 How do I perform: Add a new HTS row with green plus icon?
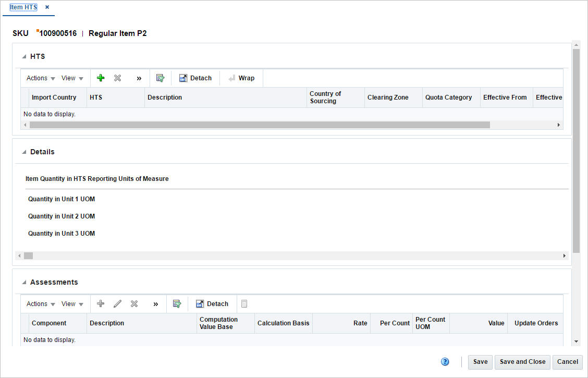[101, 78]
